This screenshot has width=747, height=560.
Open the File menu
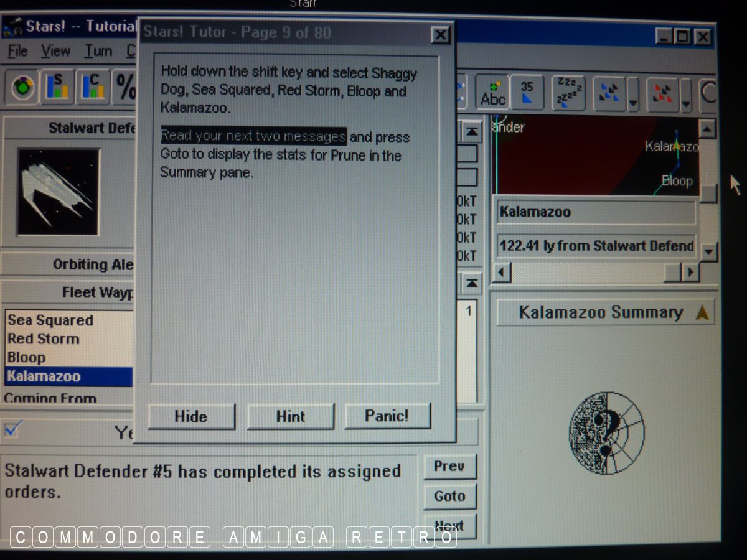(x=18, y=51)
